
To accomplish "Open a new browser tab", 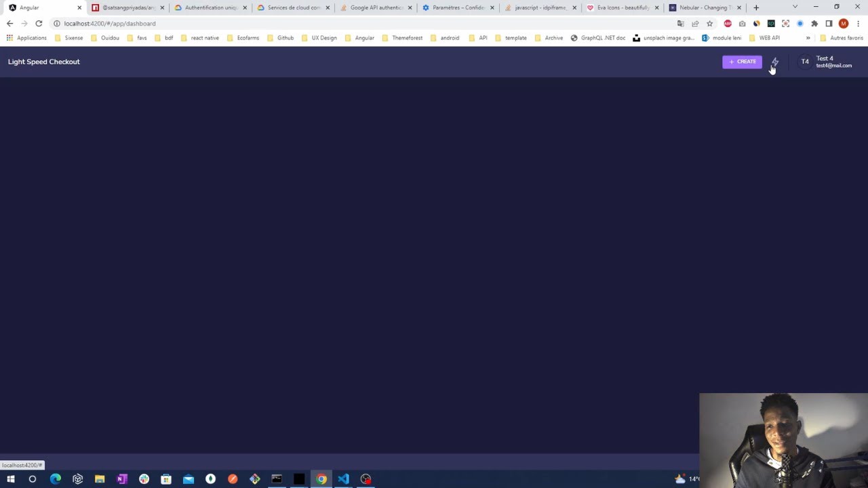I will tap(756, 7).
